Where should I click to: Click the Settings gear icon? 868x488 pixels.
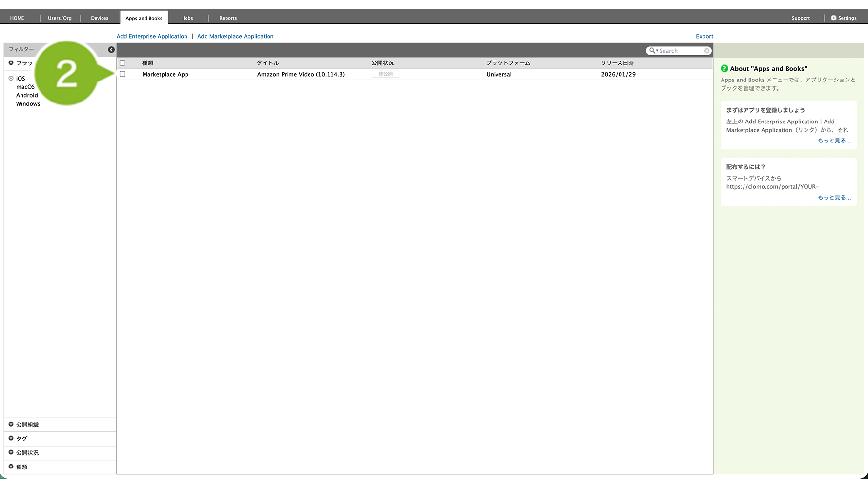point(833,18)
